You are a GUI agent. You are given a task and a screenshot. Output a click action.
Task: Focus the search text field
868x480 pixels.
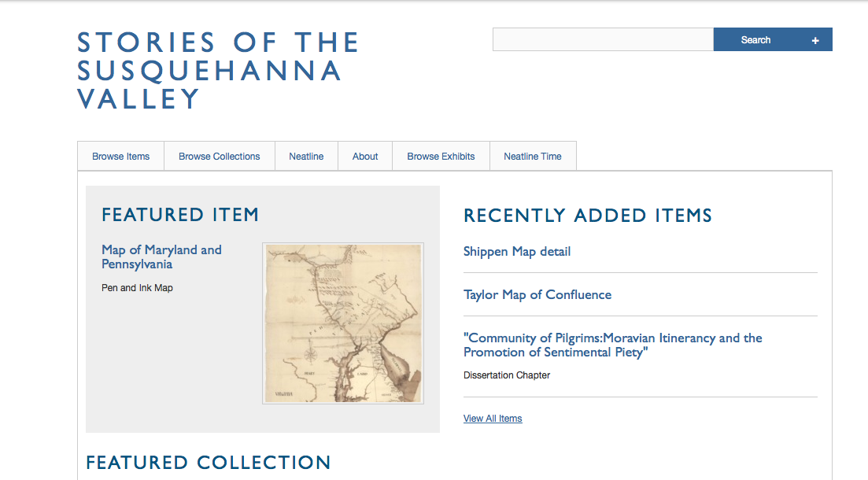[603, 40]
